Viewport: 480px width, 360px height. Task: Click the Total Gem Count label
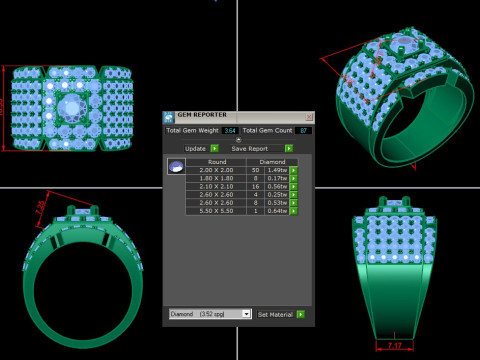pyautogui.click(x=267, y=131)
